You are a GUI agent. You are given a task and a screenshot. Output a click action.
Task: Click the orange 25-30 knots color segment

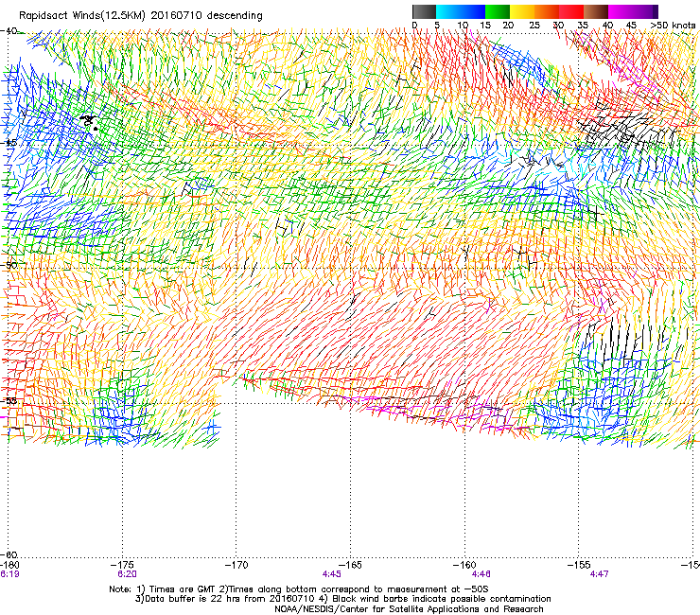click(x=547, y=11)
